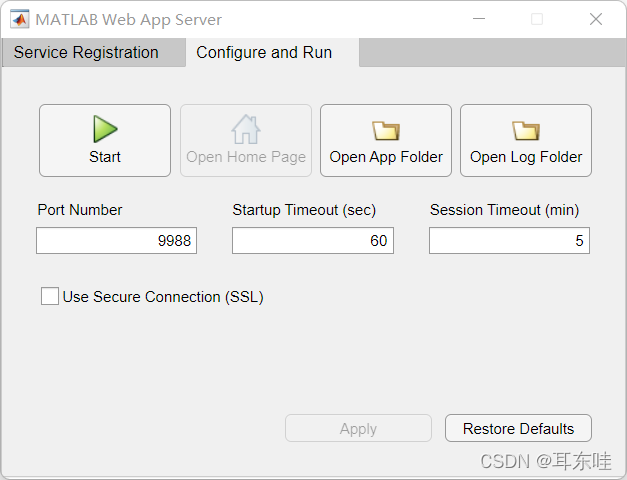Viewport: 627px width, 480px height.
Task: Switch to the Service Registration tab
Action: click(x=94, y=52)
